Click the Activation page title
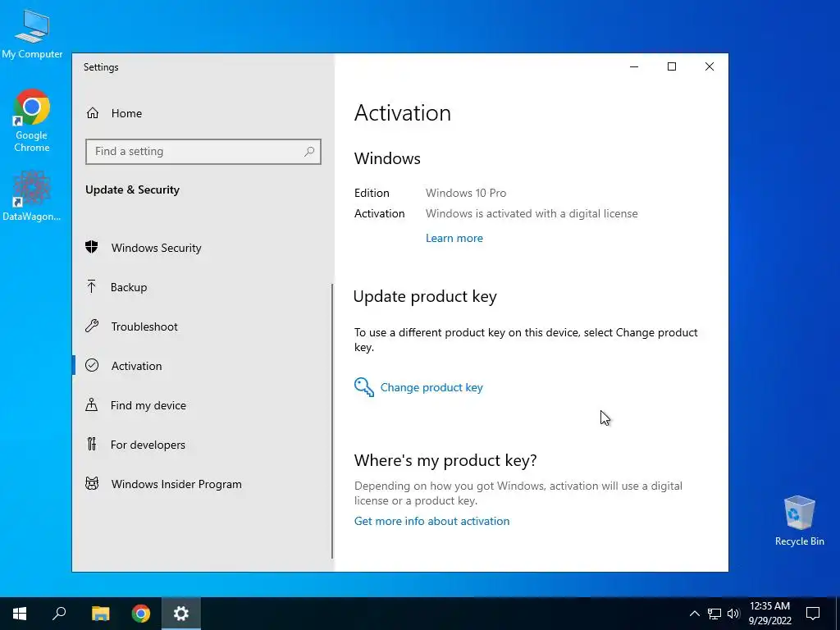 [402, 112]
